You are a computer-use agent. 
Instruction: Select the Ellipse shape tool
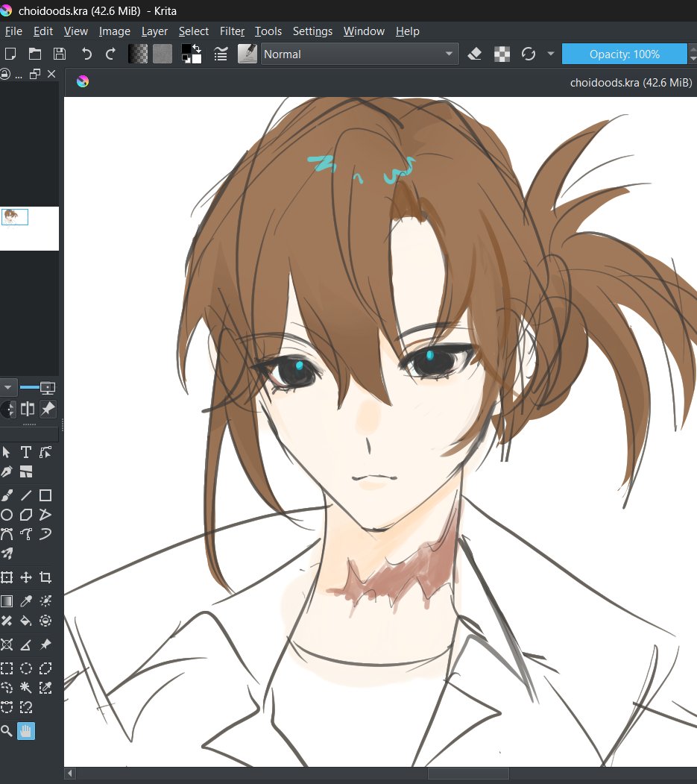click(7, 515)
